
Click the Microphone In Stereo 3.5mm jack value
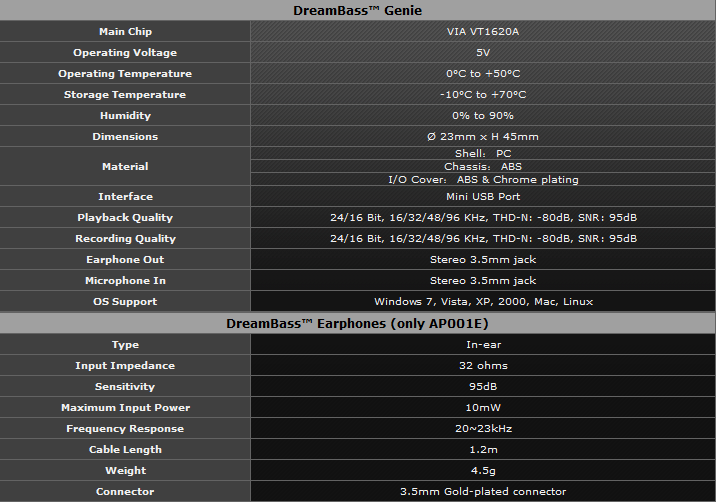[x=483, y=280]
